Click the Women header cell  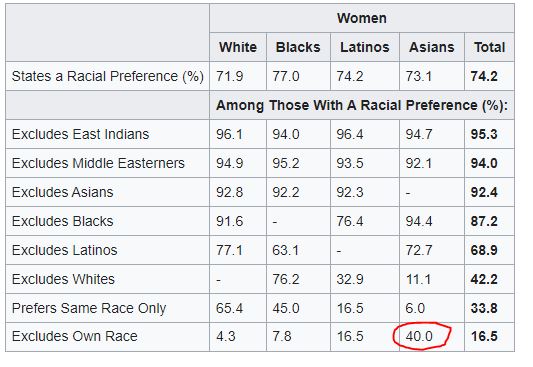coord(362,18)
